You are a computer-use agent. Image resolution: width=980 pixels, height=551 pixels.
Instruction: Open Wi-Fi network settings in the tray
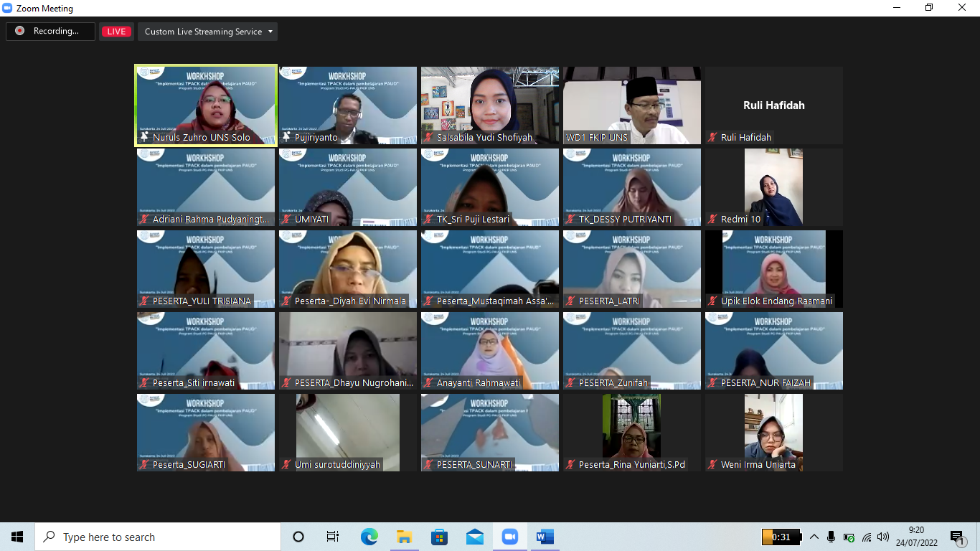coord(867,537)
